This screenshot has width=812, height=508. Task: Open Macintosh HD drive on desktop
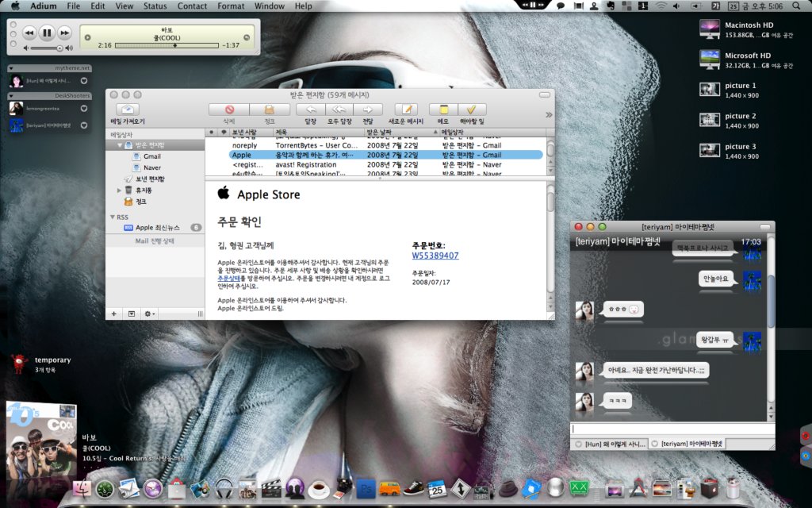coord(745,29)
